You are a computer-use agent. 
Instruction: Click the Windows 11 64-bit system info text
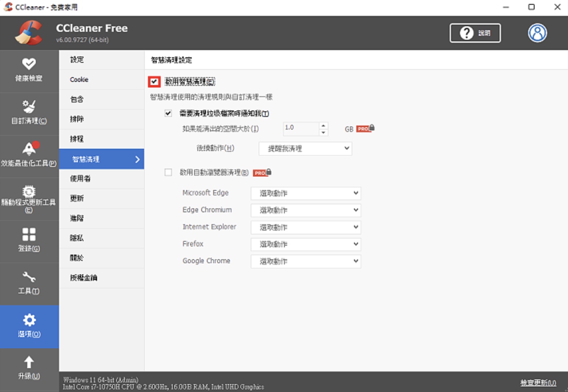click(101, 380)
